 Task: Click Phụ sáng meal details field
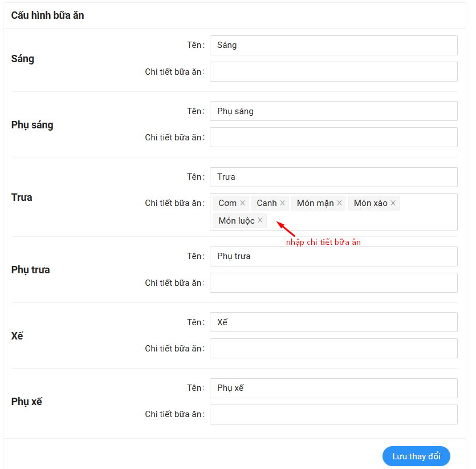click(x=333, y=138)
